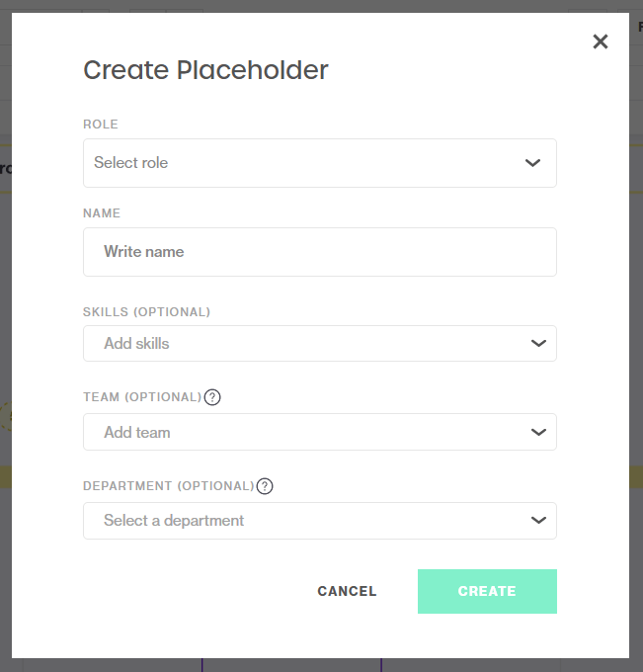Open the Add team dropdown field
The width and height of the screenshot is (643, 672).
296,432
